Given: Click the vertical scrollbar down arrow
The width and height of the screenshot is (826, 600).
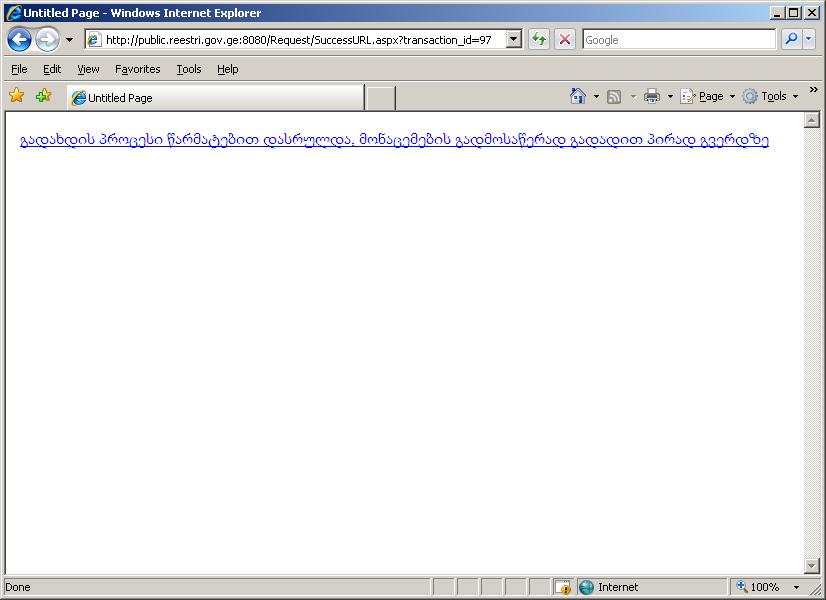Looking at the screenshot, I should click(x=811, y=566).
